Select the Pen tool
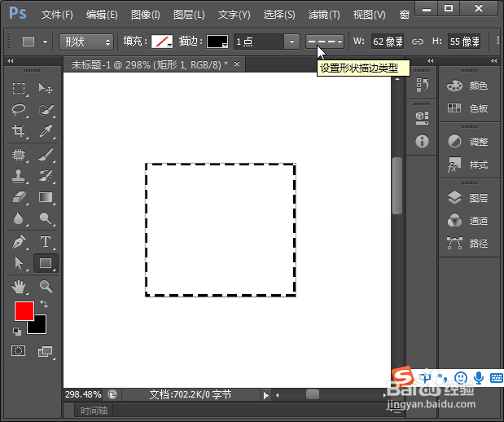504x422 pixels. coord(19,242)
